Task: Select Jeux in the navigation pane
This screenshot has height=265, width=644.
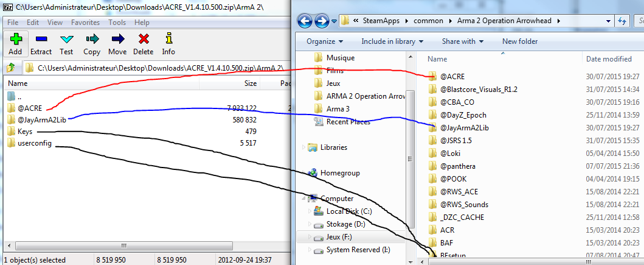Action: [x=327, y=83]
